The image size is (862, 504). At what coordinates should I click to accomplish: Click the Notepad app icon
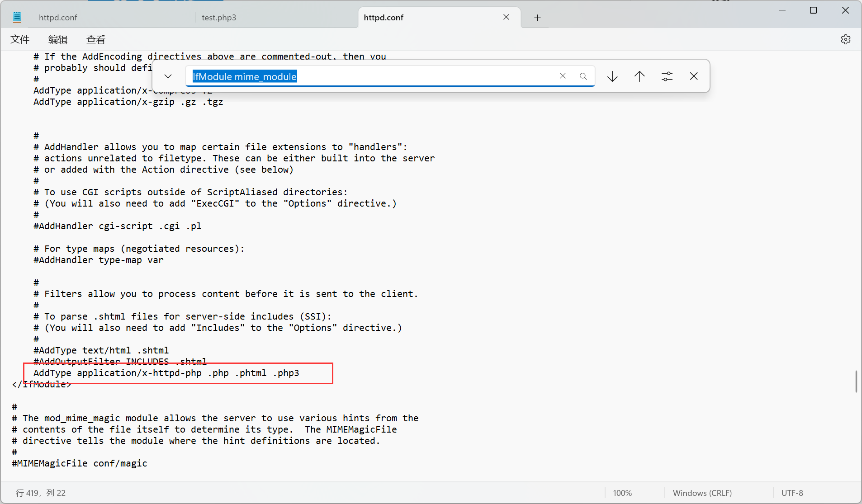coord(17,17)
